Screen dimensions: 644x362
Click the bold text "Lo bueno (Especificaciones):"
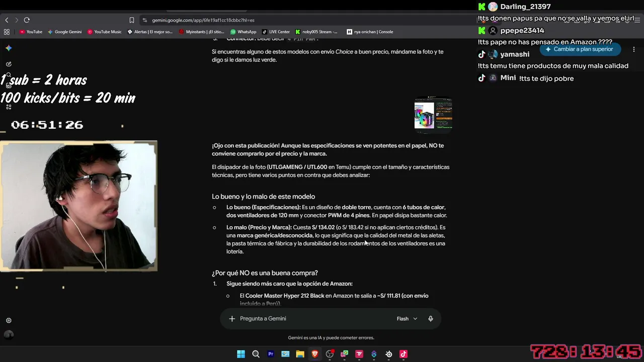(263, 207)
